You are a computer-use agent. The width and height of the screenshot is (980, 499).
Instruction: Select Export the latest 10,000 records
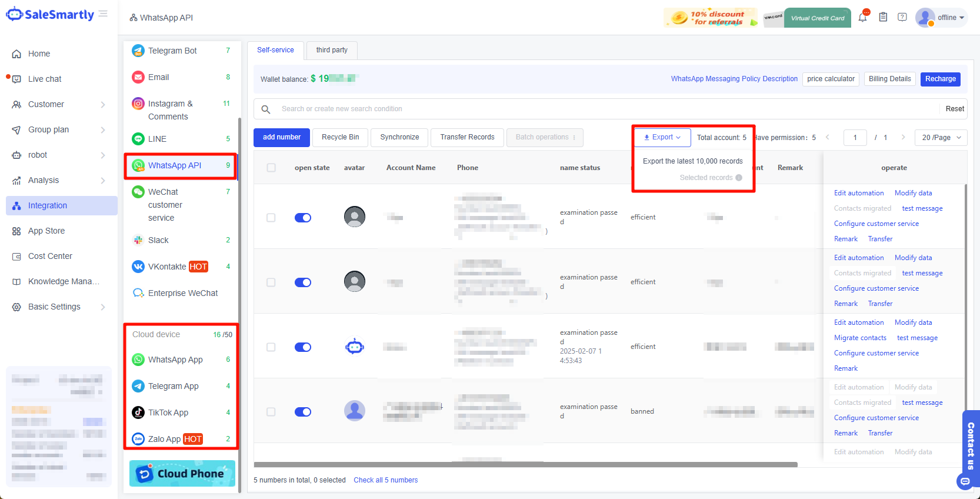[x=693, y=161]
